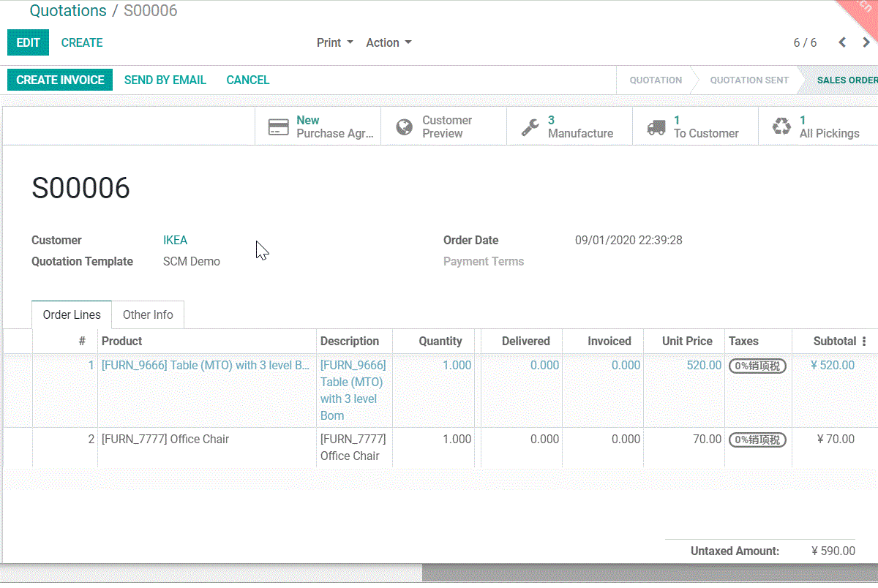
Task: Sort by the Invoiced column header
Action: (603, 341)
